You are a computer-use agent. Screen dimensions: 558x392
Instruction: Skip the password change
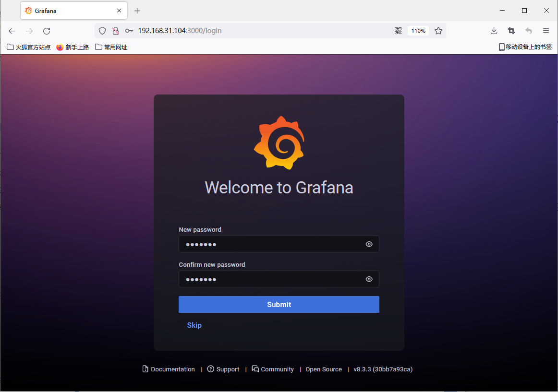point(194,325)
